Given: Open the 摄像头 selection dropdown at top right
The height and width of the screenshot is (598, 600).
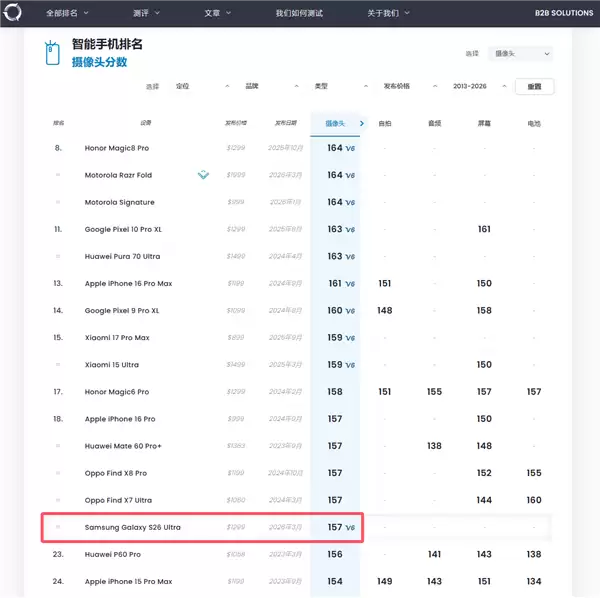Looking at the screenshot, I should tap(519, 53).
